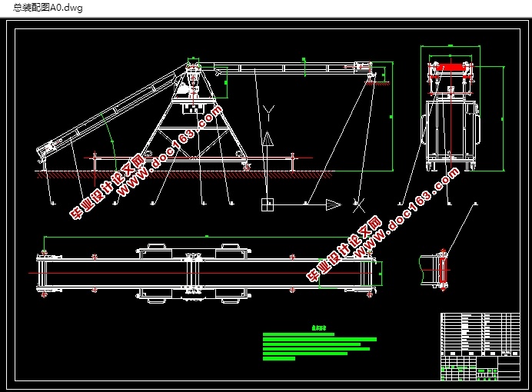Click the green technical requirements heading
This screenshot has height=392, width=532.
[x=319, y=328]
